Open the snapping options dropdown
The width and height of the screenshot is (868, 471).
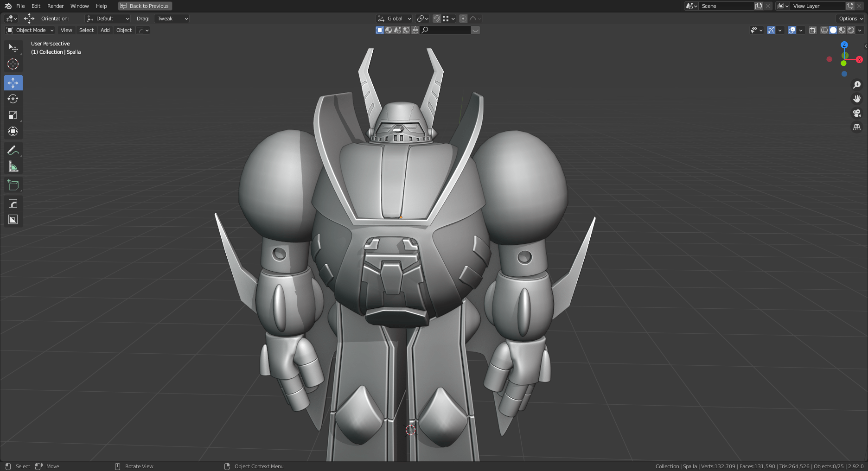[x=449, y=19]
